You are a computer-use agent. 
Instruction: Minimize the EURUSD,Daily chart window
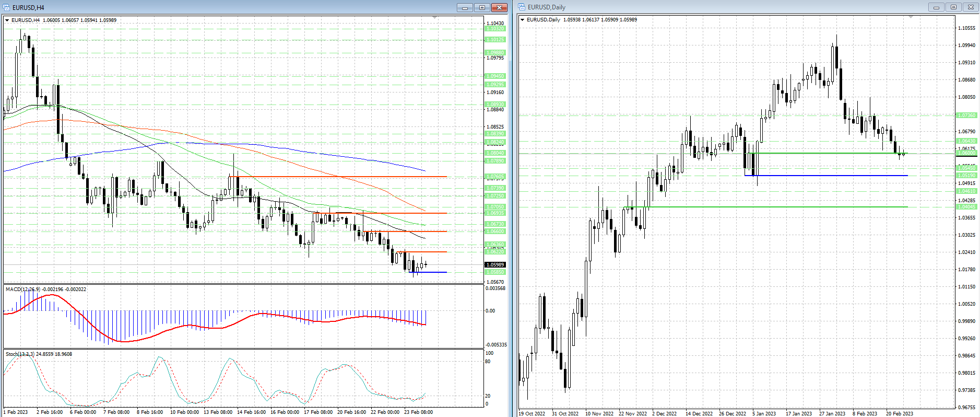[936, 7]
